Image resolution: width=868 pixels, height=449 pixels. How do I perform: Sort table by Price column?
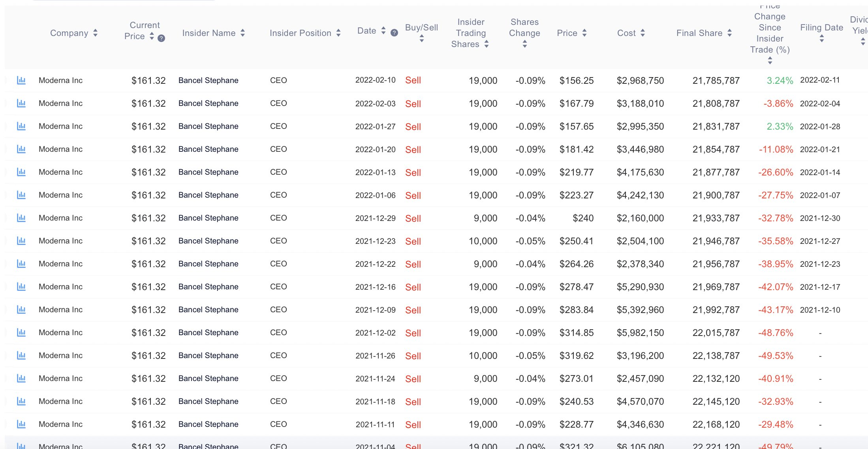[x=584, y=33]
